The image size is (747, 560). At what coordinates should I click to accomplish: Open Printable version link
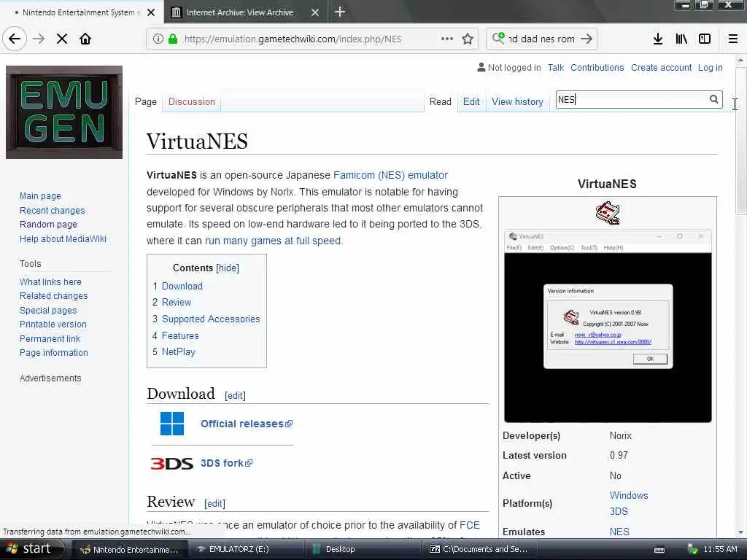[53, 324]
